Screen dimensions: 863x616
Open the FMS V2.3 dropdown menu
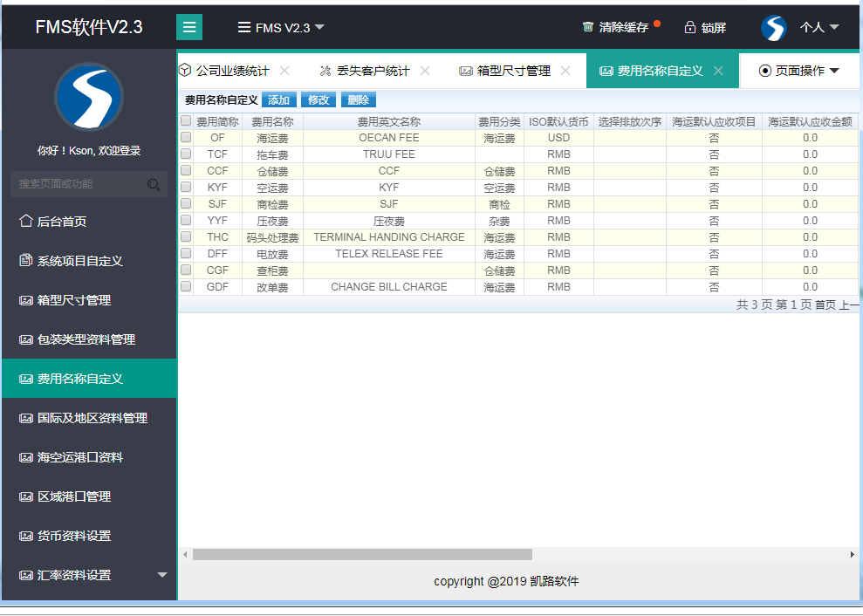click(x=281, y=28)
